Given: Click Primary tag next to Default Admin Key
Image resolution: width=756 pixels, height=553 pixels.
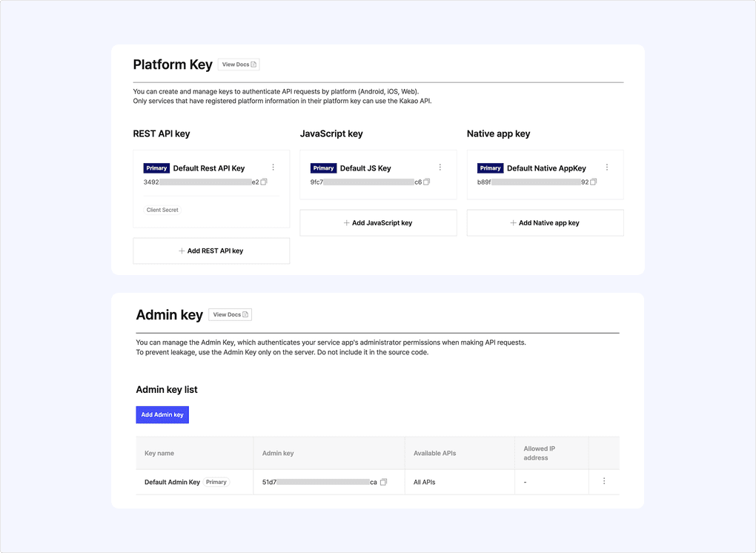Looking at the screenshot, I should 216,482.
